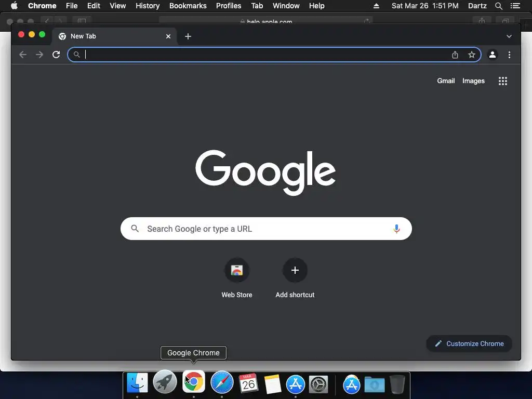Open the Edit menu
532x399 pixels.
click(94, 6)
